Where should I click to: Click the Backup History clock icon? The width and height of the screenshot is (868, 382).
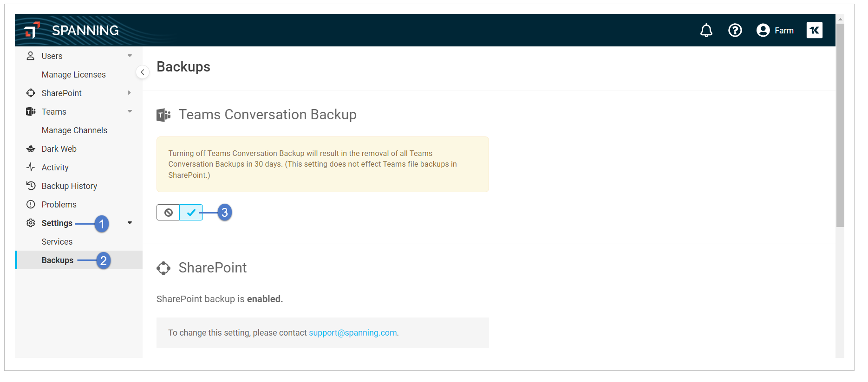(31, 186)
